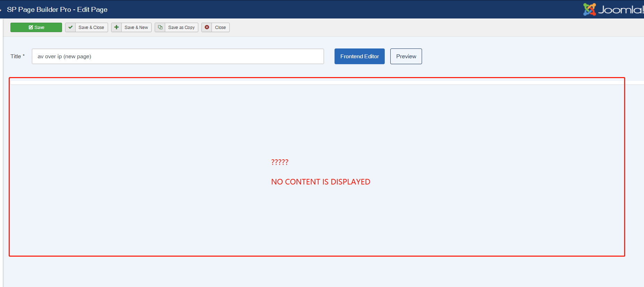Image resolution: width=644 pixels, height=287 pixels.
Task: Click the thin white bar atop the builder area
Action: tap(314, 82)
